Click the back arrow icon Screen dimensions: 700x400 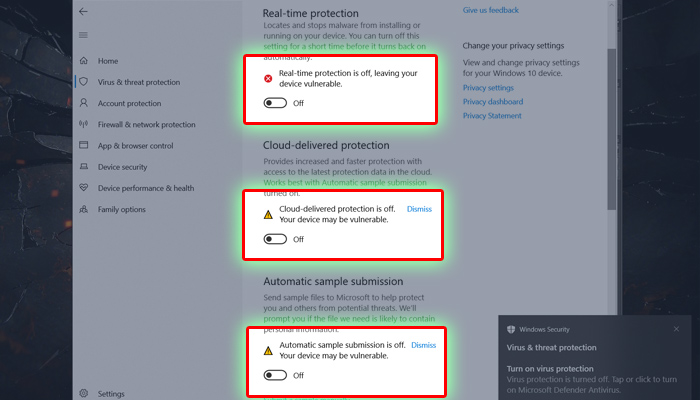[83, 12]
